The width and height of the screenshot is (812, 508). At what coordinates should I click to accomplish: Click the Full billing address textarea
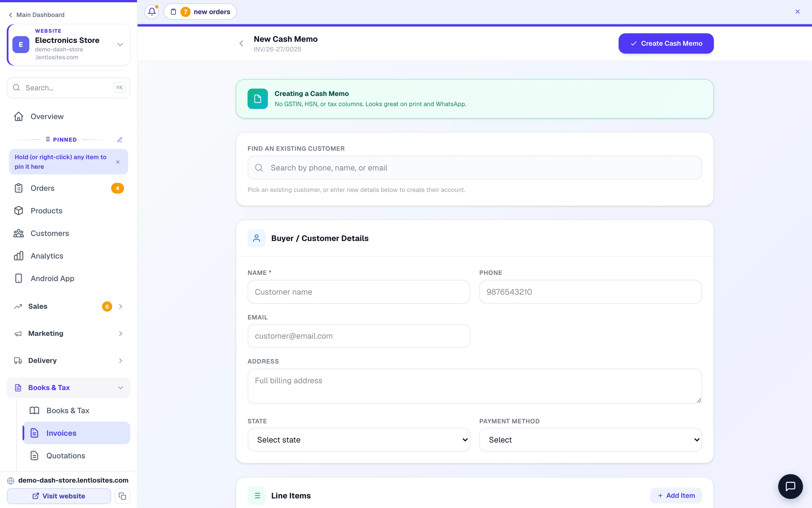(475, 386)
